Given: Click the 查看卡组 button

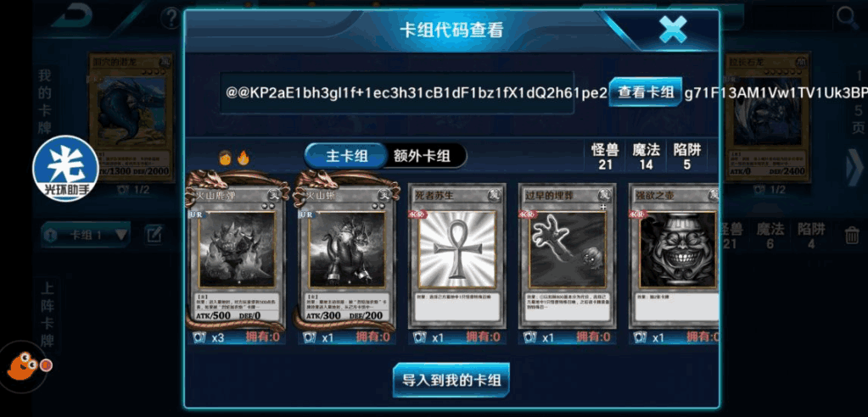Looking at the screenshot, I should (646, 92).
